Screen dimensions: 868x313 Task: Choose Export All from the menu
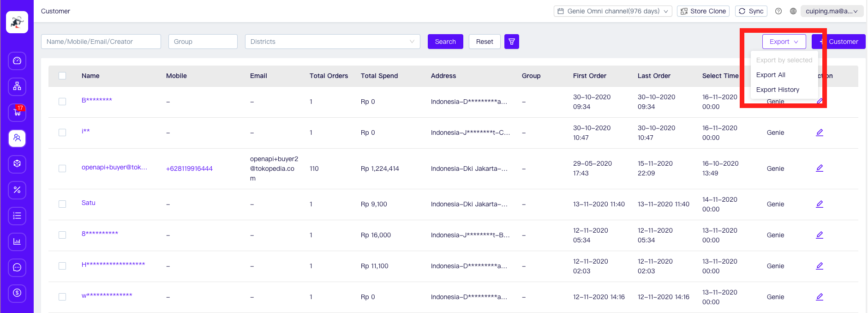tap(771, 75)
